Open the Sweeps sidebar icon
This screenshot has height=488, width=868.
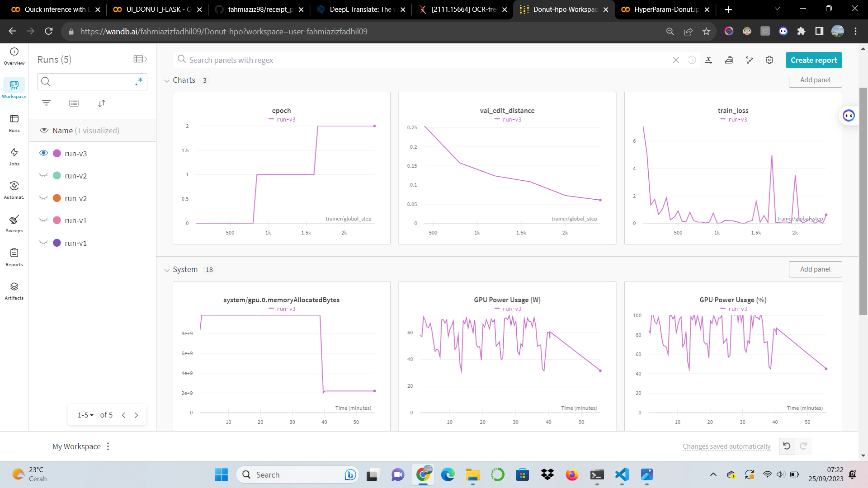pyautogui.click(x=14, y=224)
